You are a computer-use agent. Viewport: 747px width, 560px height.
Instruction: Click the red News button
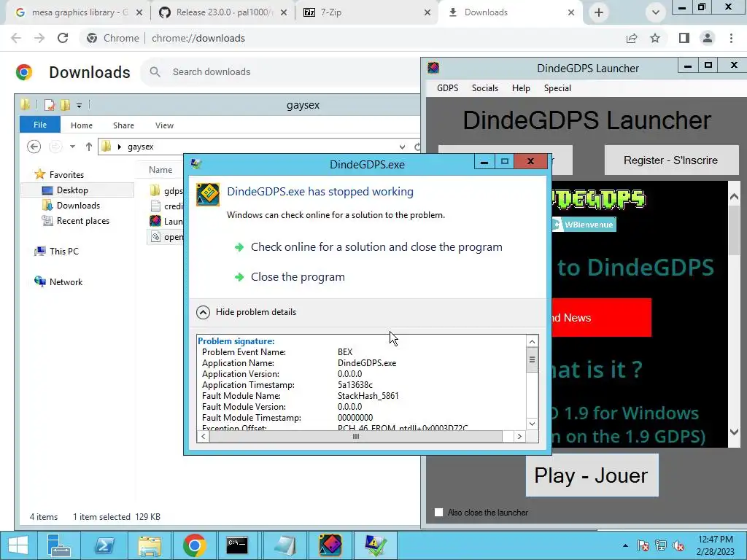coord(601,318)
